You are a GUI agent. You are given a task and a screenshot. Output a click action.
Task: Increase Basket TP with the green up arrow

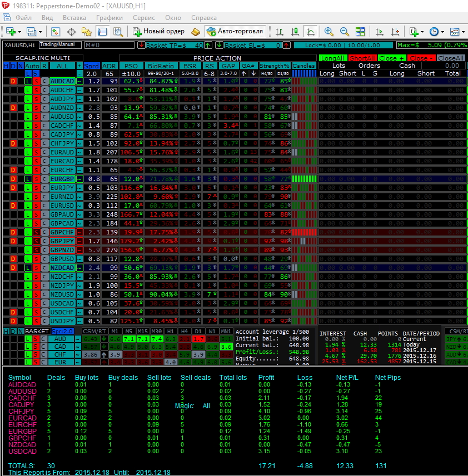click(208, 45)
